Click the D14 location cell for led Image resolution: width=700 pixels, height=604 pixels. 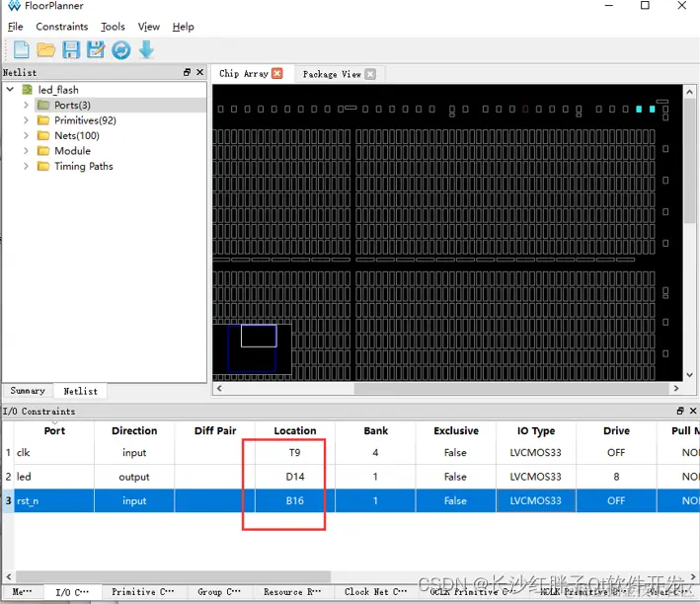point(294,477)
